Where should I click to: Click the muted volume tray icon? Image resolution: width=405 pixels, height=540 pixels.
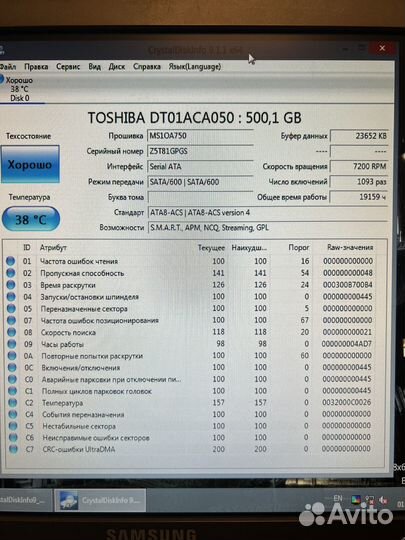click(x=383, y=500)
